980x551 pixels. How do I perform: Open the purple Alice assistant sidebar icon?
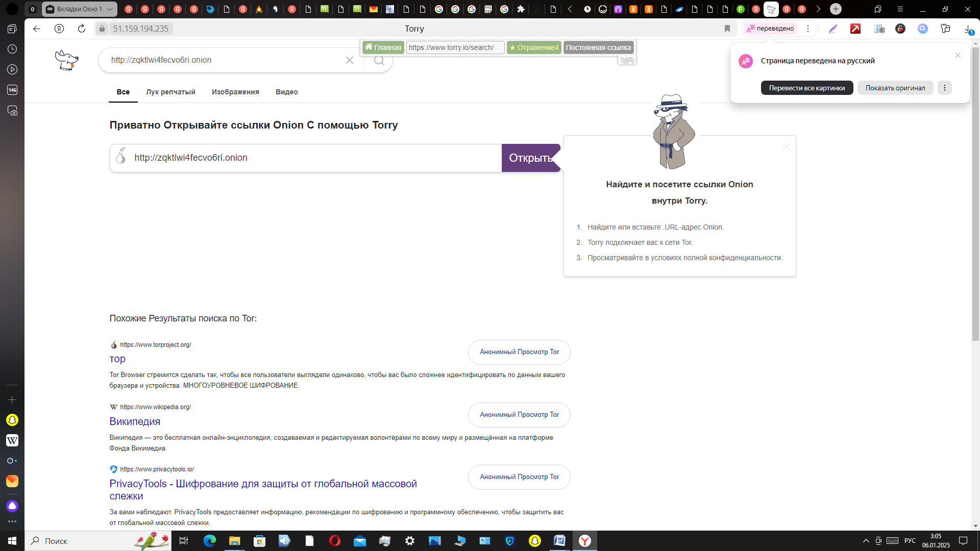pos(12,506)
